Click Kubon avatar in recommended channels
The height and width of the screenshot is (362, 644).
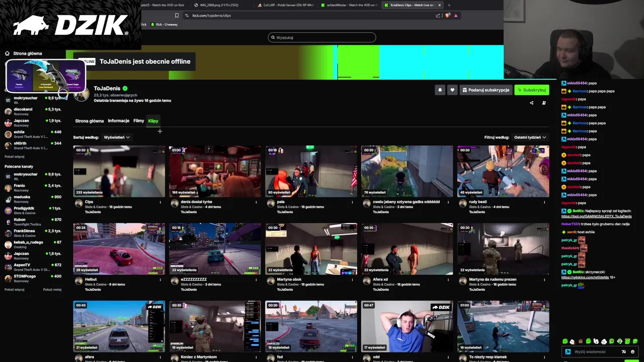click(8, 221)
